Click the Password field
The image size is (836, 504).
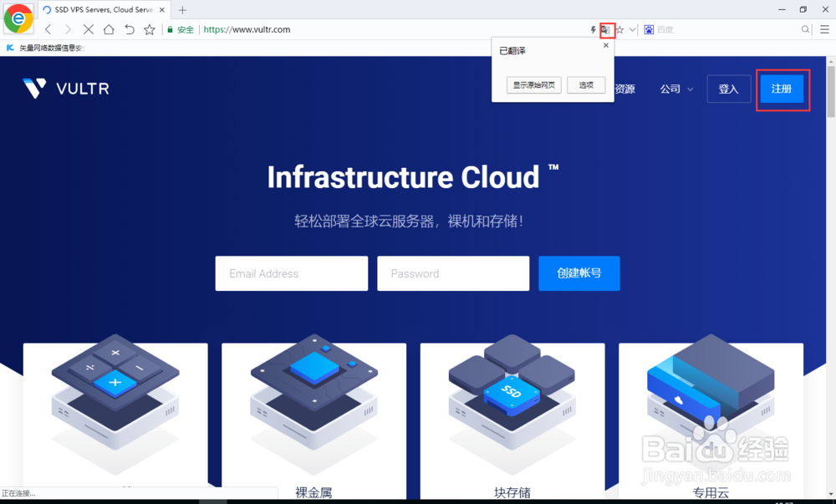tap(453, 273)
